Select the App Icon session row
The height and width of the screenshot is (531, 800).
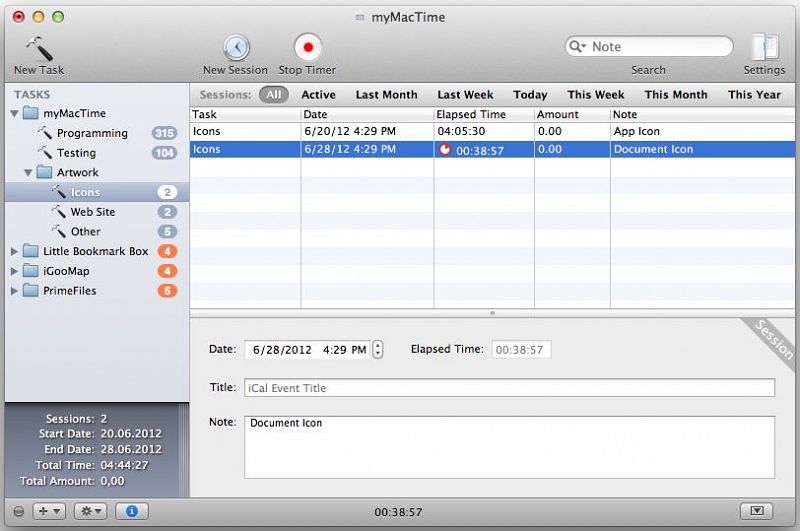tap(492, 131)
